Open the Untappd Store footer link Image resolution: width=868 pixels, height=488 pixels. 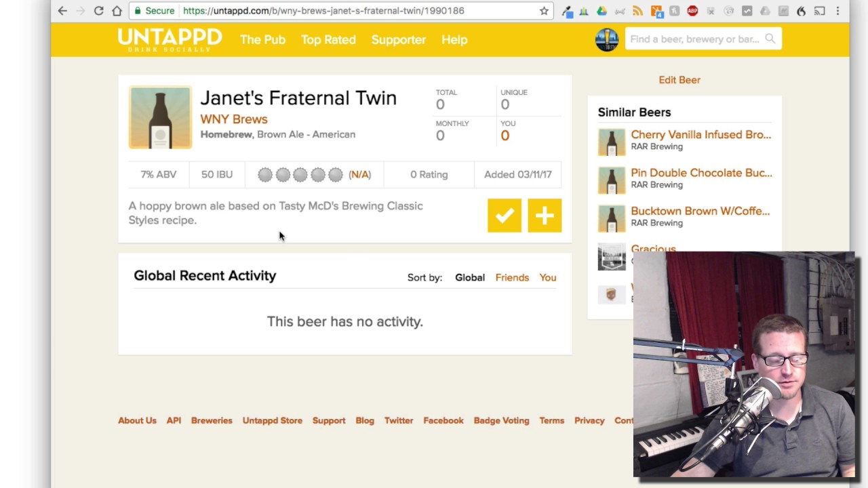[273, 420]
